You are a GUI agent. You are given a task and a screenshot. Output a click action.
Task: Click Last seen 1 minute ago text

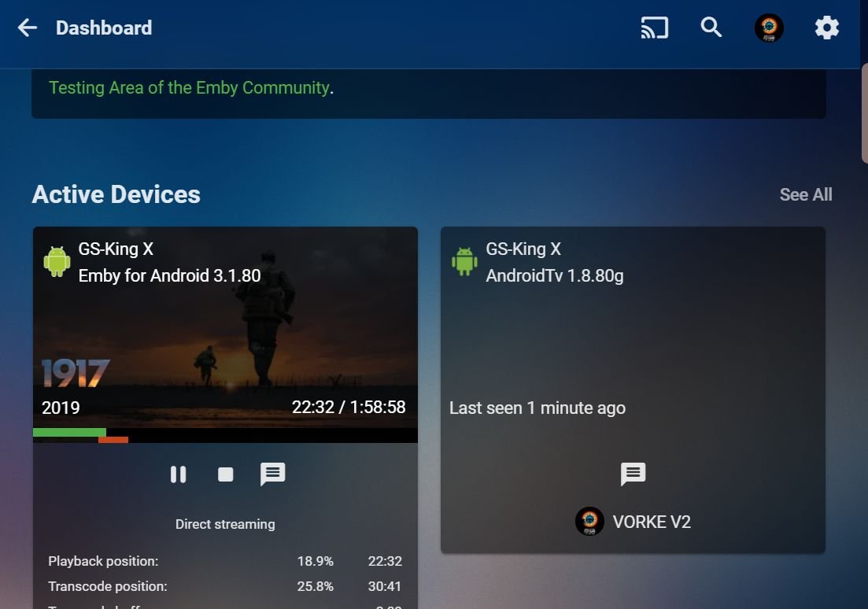click(537, 408)
